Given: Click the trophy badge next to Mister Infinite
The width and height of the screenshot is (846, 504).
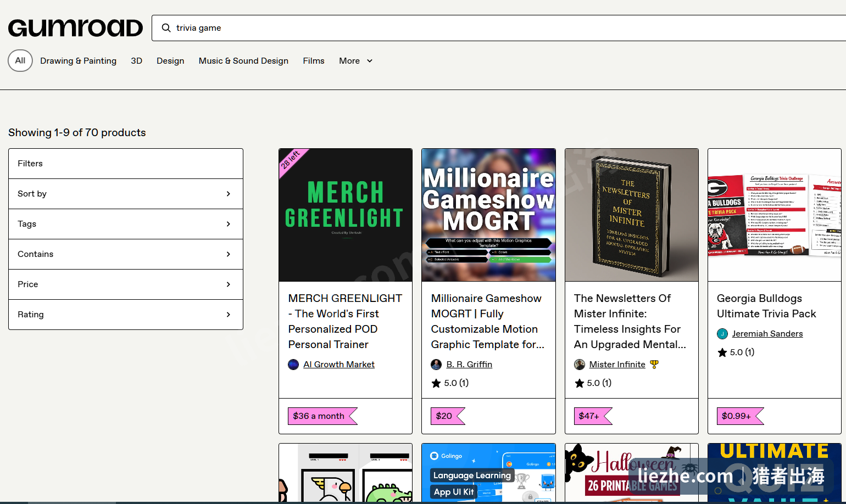Looking at the screenshot, I should coord(654,365).
